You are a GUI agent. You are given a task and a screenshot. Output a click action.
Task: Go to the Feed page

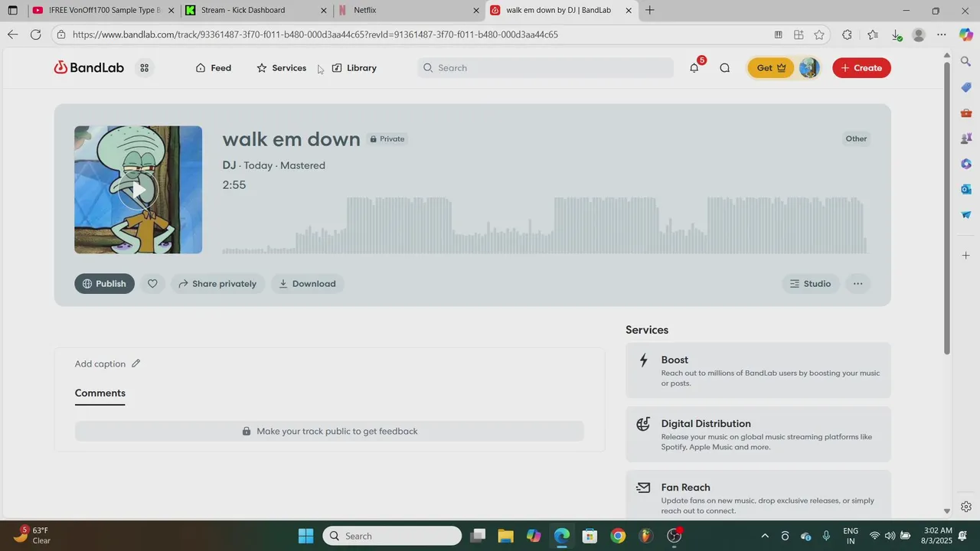click(213, 67)
